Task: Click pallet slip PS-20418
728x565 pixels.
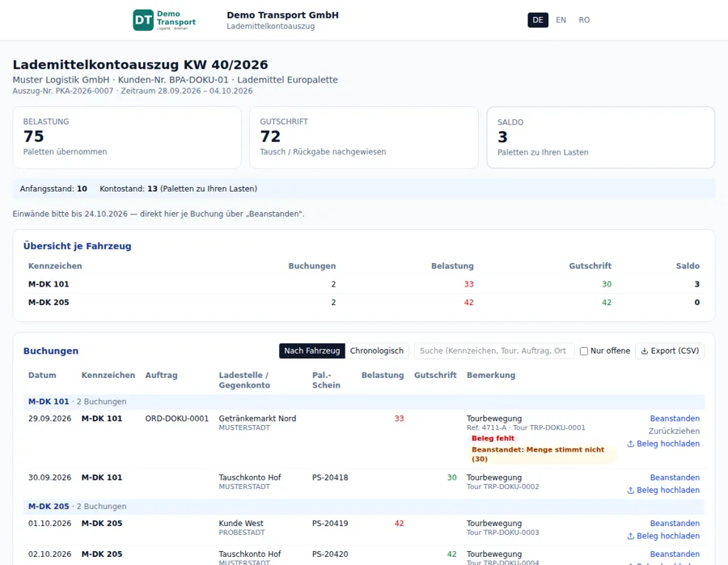Action: [330, 478]
